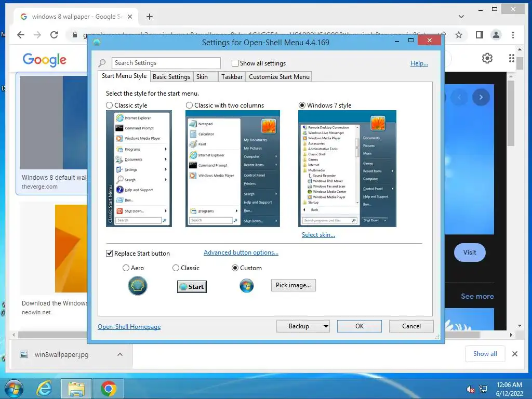Click Pick image... button
Screen dimensions: 532x399
[x=293, y=285]
